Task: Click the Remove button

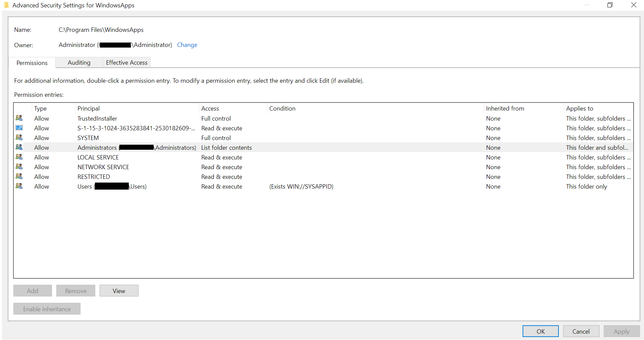Action: pos(76,291)
